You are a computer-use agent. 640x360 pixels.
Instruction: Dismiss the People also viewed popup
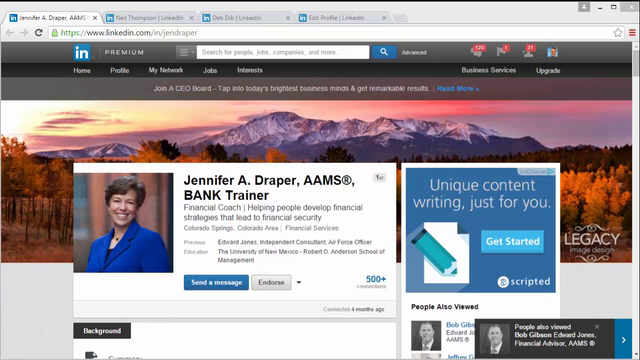pos(597,327)
